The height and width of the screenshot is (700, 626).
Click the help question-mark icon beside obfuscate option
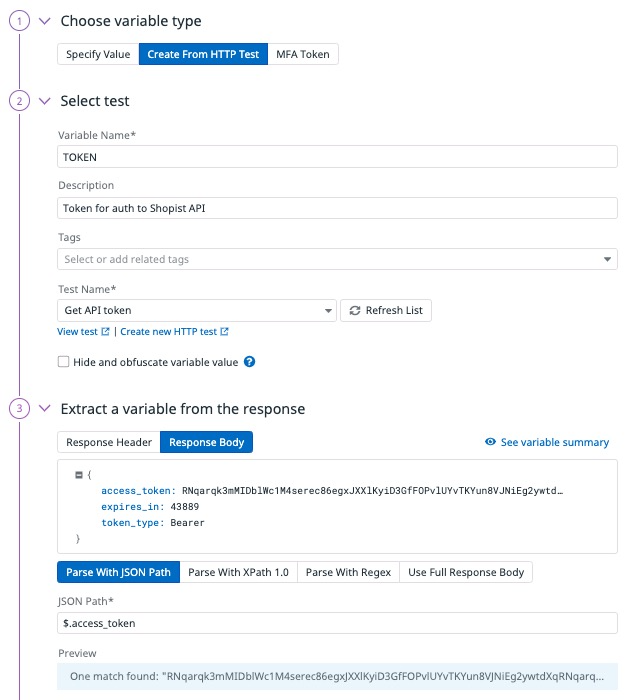click(250, 362)
